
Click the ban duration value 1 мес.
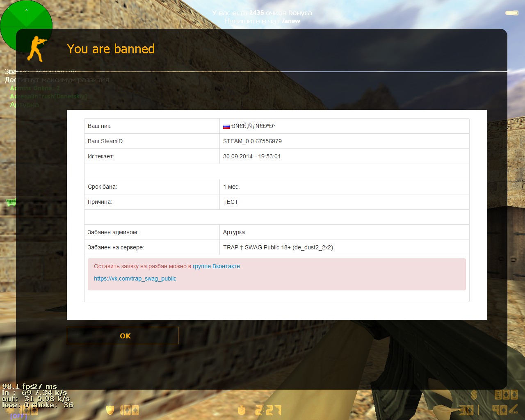tap(231, 187)
